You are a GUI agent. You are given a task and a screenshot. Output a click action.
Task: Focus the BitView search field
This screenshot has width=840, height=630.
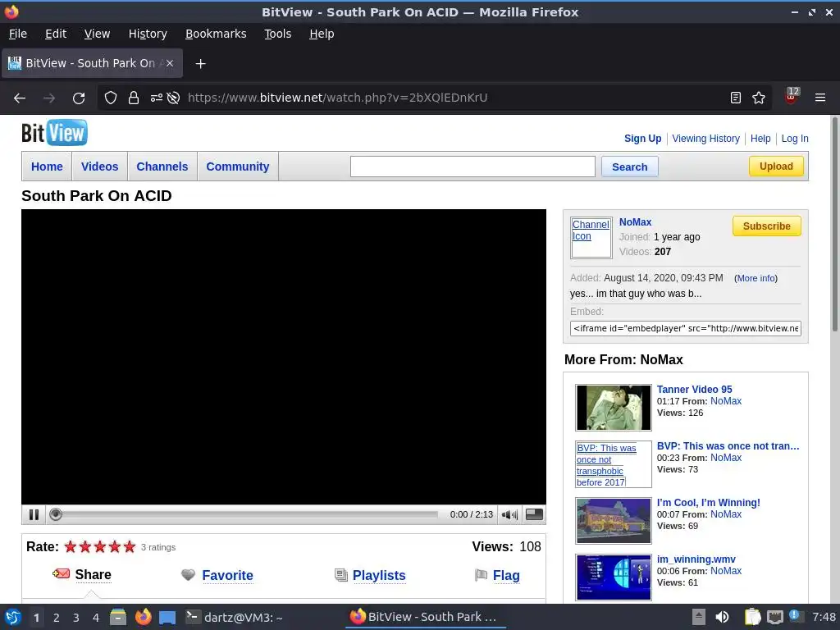coord(472,167)
